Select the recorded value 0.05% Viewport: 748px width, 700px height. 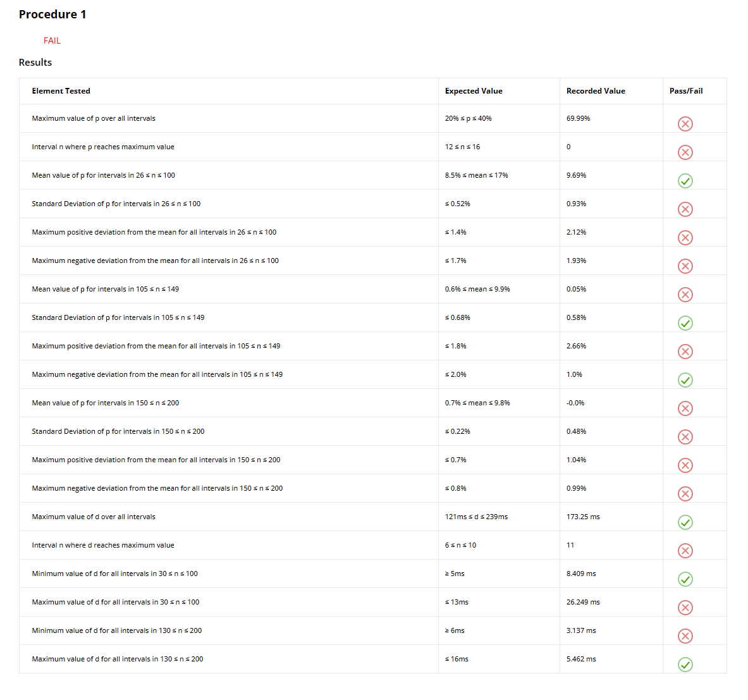tap(576, 289)
